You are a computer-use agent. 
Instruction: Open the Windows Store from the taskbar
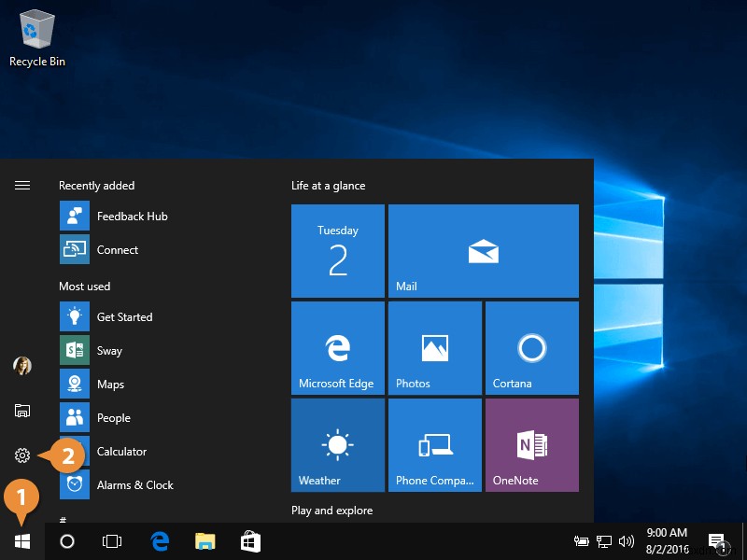249,541
